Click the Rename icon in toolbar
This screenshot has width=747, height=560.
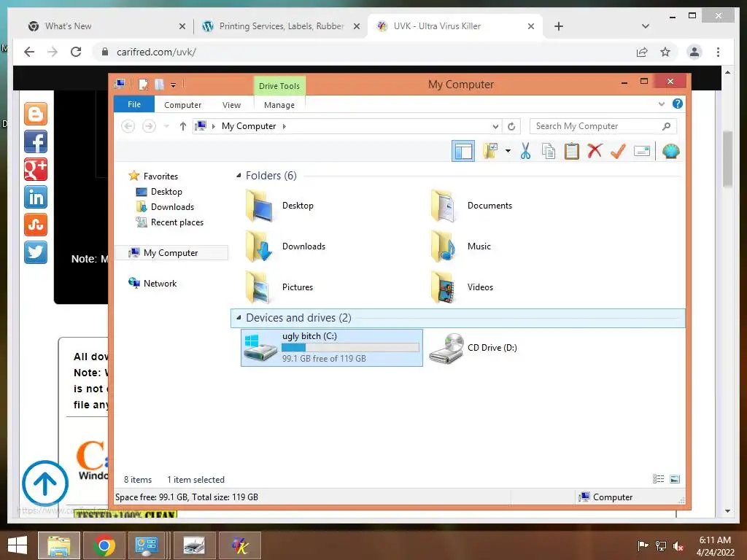[x=642, y=152]
